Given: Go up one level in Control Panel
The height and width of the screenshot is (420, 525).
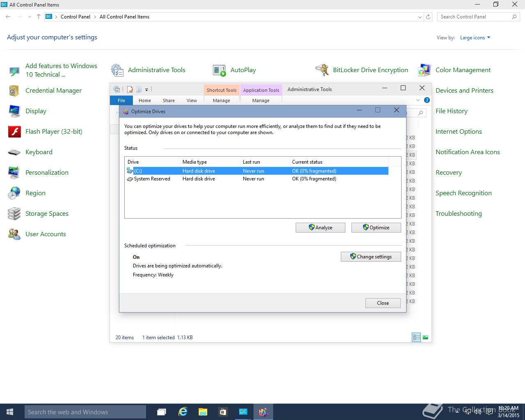Looking at the screenshot, I should pyautogui.click(x=39, y=17).
